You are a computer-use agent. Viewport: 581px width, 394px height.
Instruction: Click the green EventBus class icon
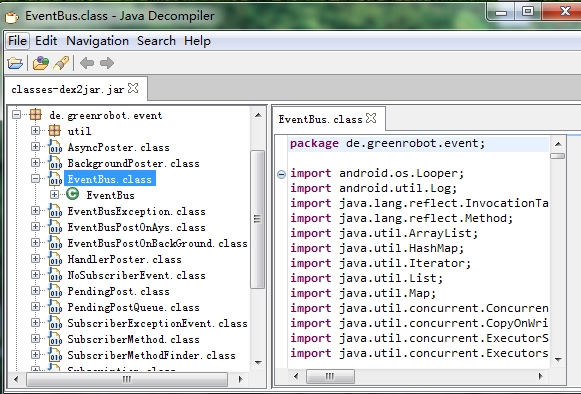[x=73, y=194]
